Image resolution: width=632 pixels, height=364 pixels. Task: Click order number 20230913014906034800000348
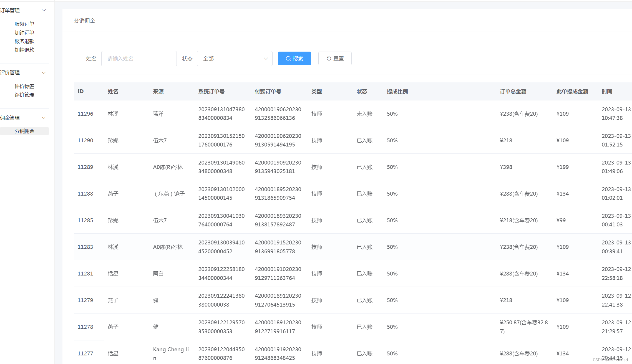coord(221,167)
